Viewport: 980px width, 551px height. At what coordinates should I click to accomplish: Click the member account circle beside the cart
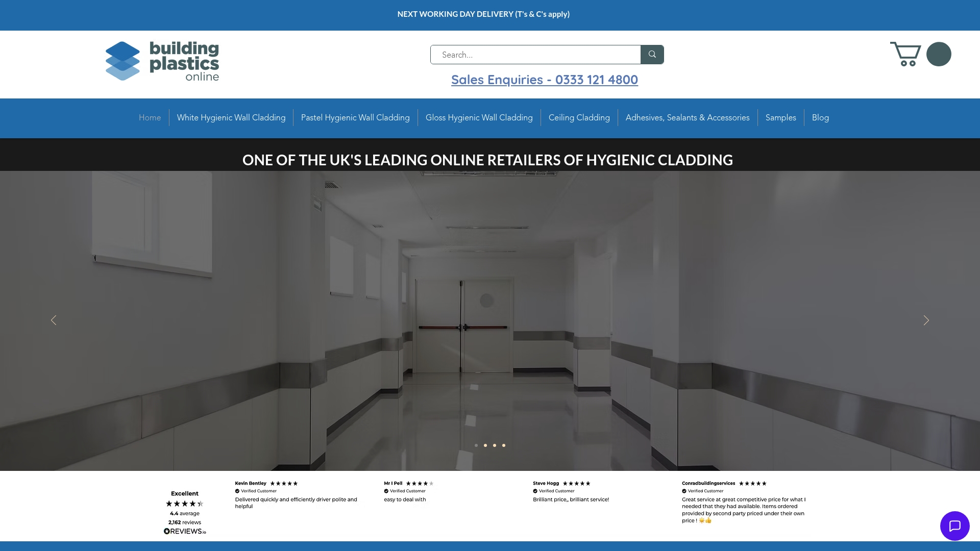pyautogui.click(x=940, y=54)
